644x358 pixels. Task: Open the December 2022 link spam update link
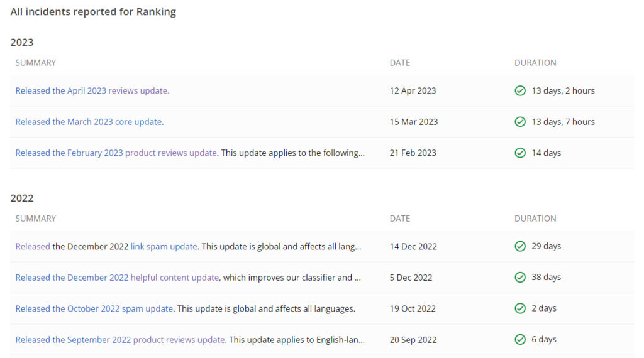point(164,246)
